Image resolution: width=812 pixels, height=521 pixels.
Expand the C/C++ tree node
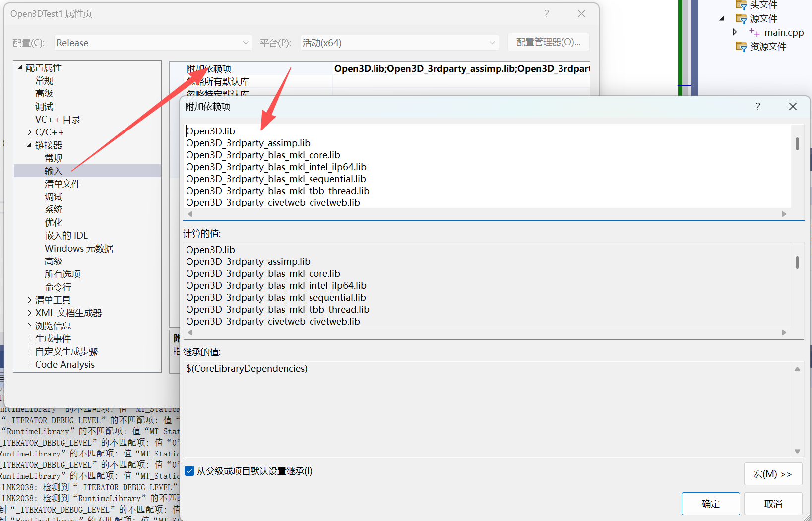(x=29, y=132)
